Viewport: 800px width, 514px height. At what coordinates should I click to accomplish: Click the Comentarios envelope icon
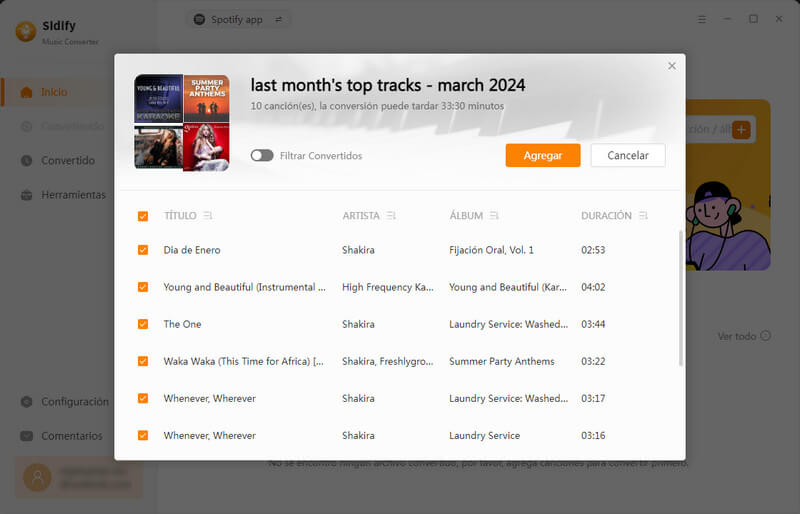[27, 436]
